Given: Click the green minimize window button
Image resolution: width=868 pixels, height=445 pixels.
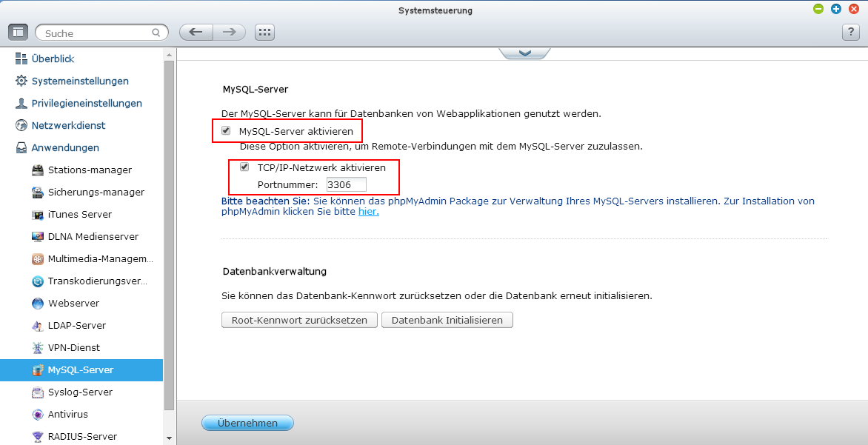Looking at the screenshot, I should pyautogui.click(x=818, y=8).
